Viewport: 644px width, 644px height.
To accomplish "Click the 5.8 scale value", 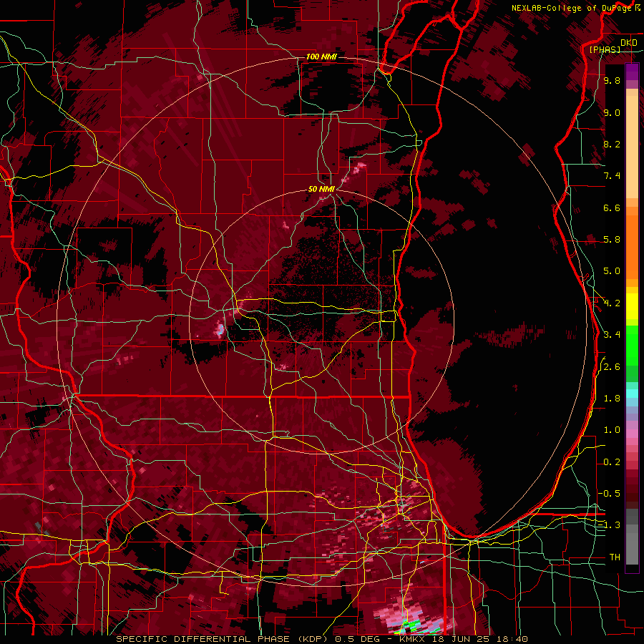I will pyautogui.click(x=612, y=240).
